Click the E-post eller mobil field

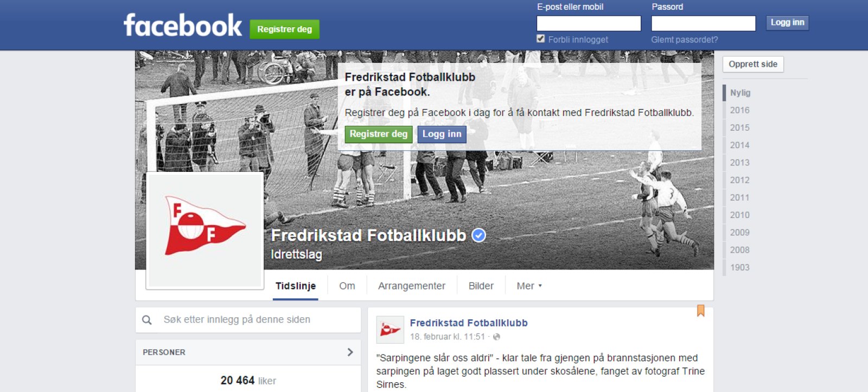(x=589, y=23)
